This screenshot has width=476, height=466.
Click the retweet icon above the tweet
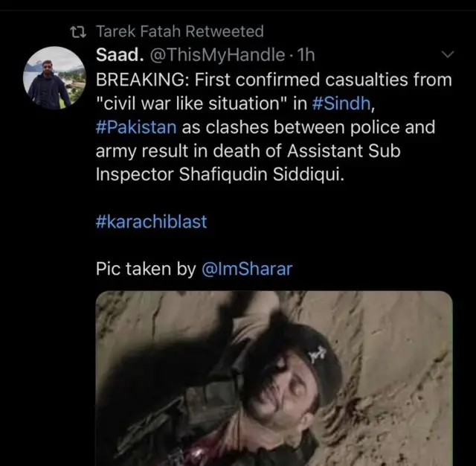(x=77, y=31)
